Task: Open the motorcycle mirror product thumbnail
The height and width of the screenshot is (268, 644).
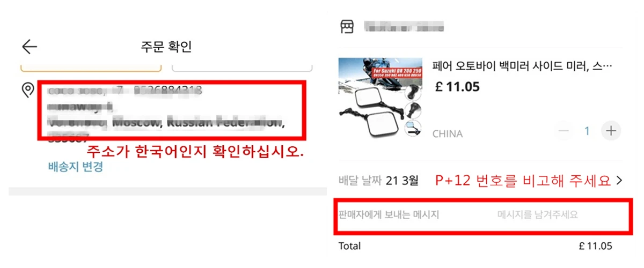Action: (x=380, y=96)
